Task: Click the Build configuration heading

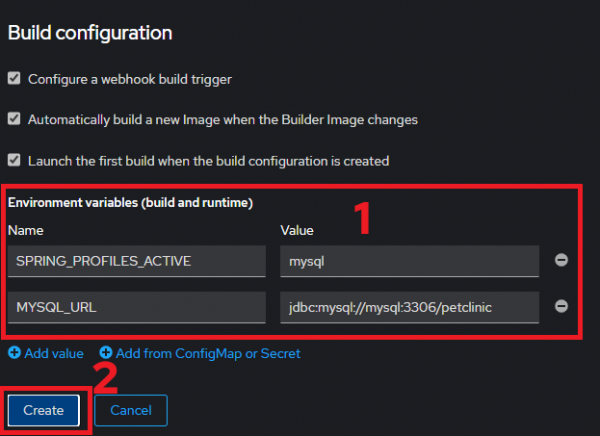Action: (x=90, y=33)
